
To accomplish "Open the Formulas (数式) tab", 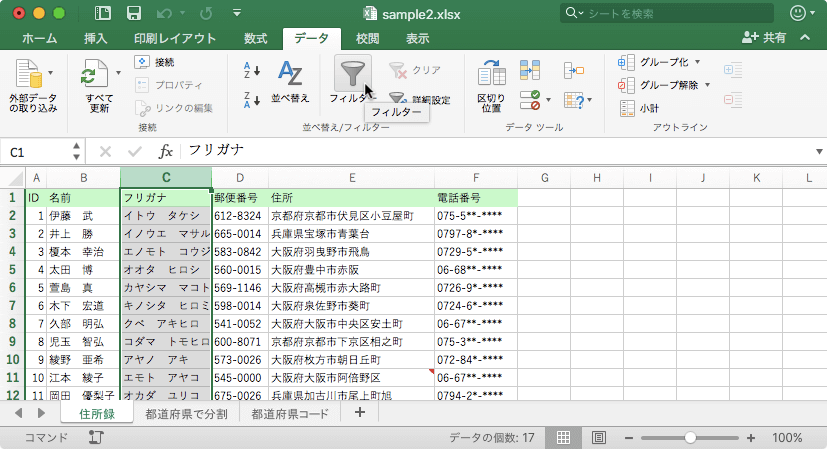I will coord(255,39).
